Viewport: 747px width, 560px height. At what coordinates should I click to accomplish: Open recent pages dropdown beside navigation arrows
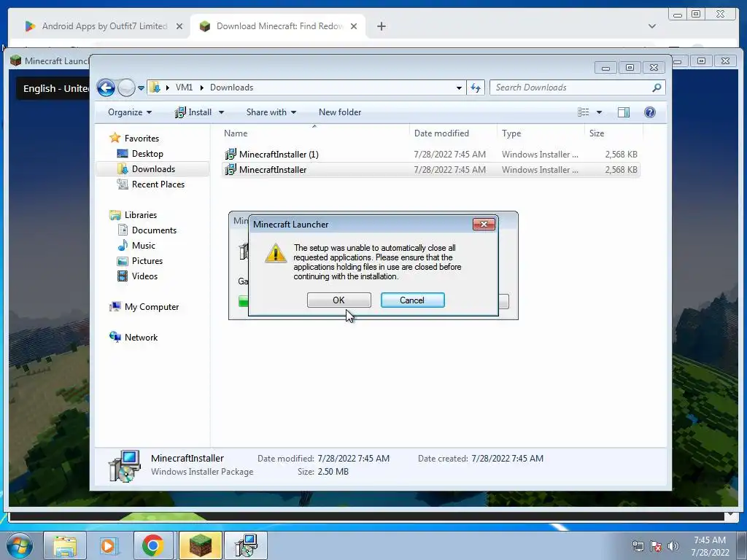[141, 88]
